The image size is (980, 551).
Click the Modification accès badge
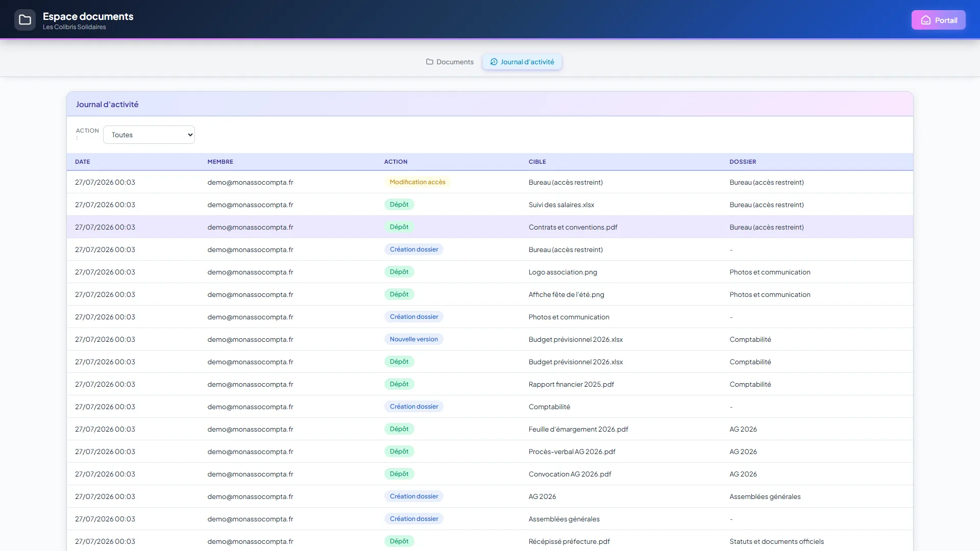[x=418, y=182]
